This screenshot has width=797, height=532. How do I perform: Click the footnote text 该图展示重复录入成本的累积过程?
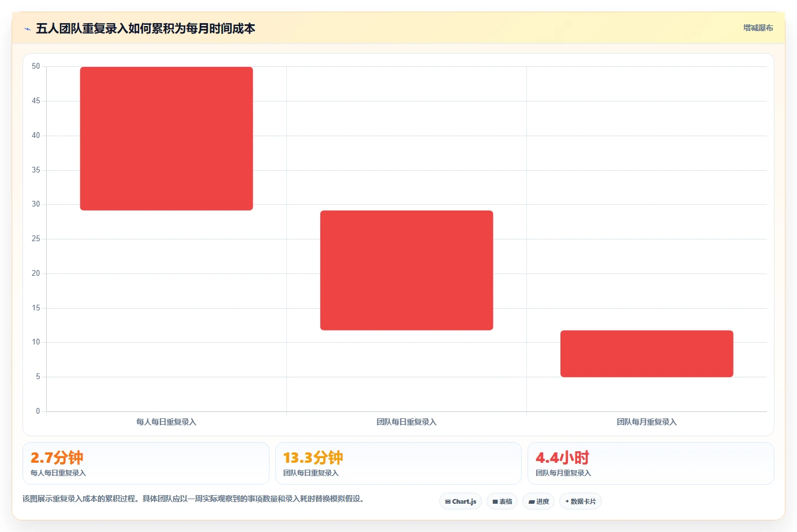80,499
